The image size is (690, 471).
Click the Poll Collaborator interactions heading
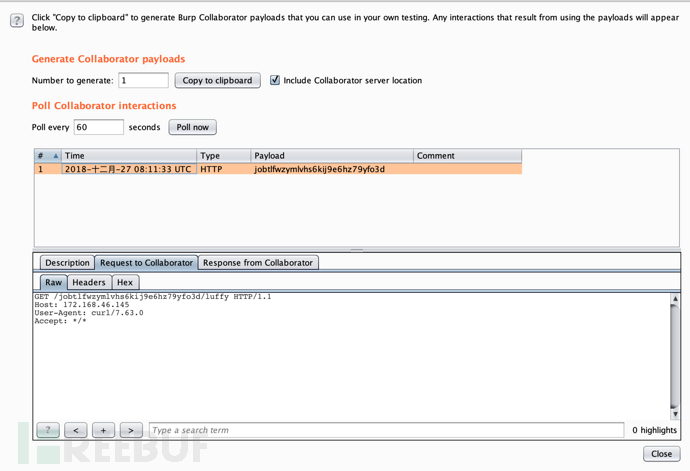click(x=104, y=106)
